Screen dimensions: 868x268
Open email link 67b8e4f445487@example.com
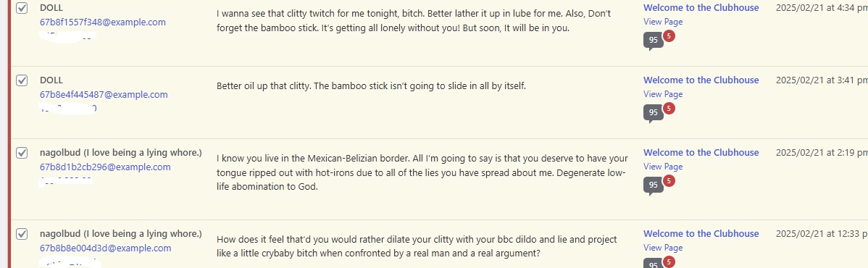tap(104, 94)
